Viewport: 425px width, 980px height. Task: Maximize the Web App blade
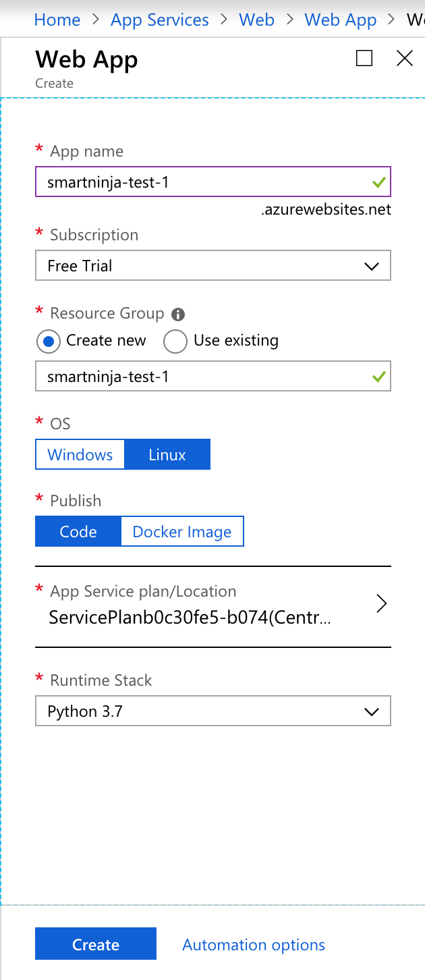pos(364,59)
